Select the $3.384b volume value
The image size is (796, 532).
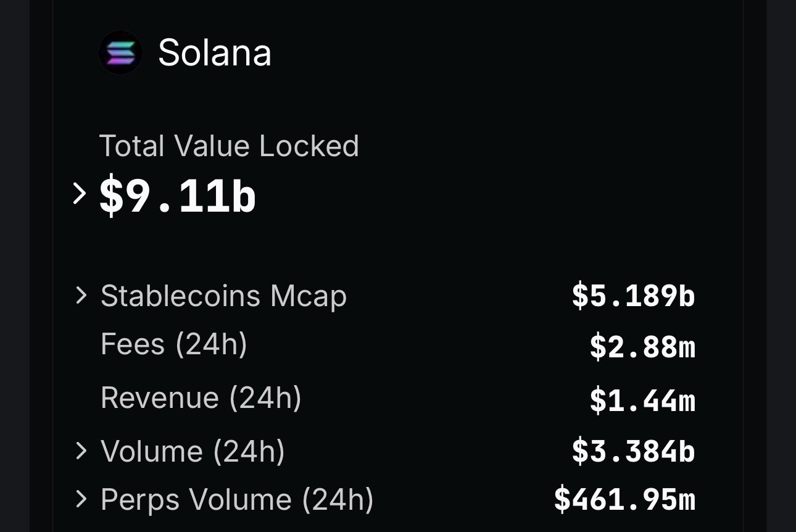pyautogui.click(x=633, y=452)
